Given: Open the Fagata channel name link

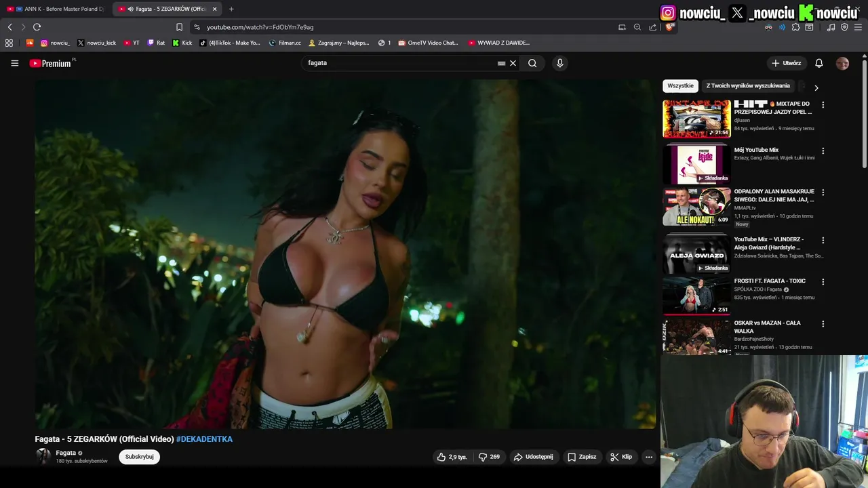Looking at the screenshot, I should 66,453.
